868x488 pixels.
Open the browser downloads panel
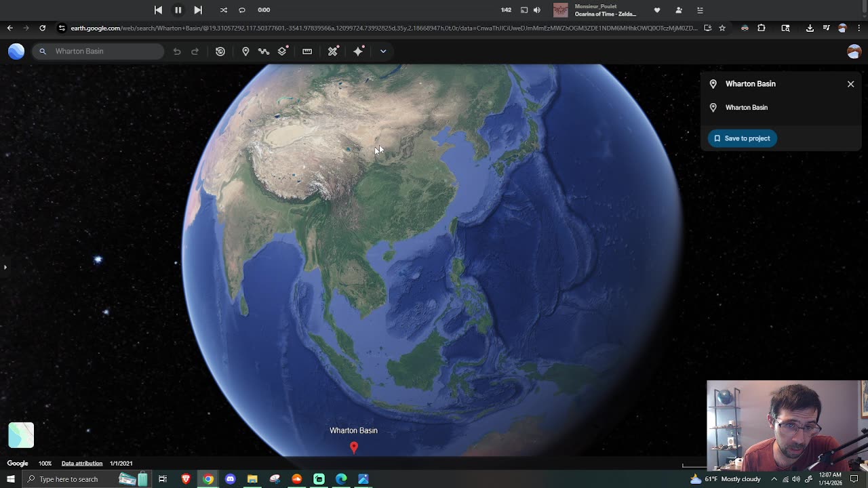810,28
